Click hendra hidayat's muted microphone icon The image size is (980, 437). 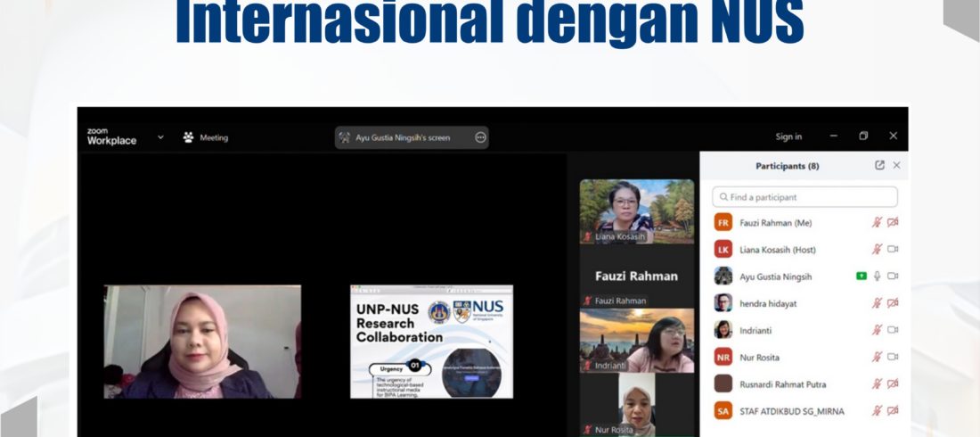pos(877,303)
